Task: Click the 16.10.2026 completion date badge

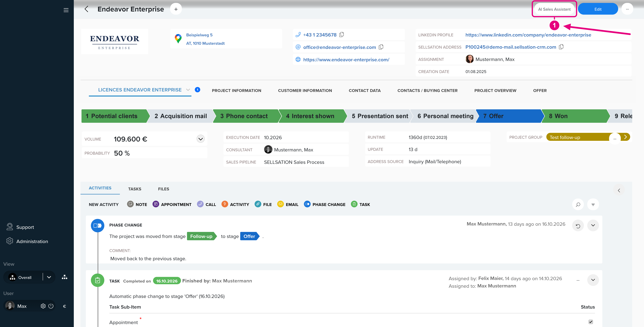Action: (167, 281)
